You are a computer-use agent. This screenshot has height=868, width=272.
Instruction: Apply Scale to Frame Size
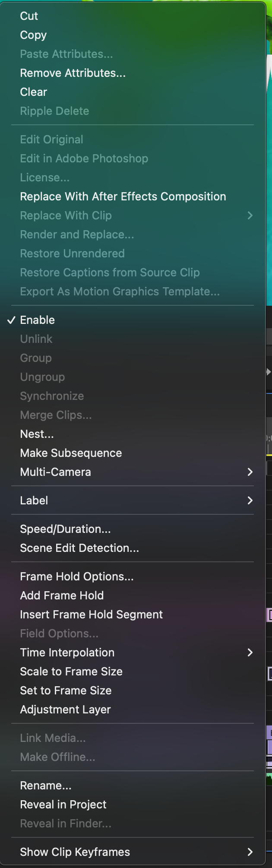(71, 672)
